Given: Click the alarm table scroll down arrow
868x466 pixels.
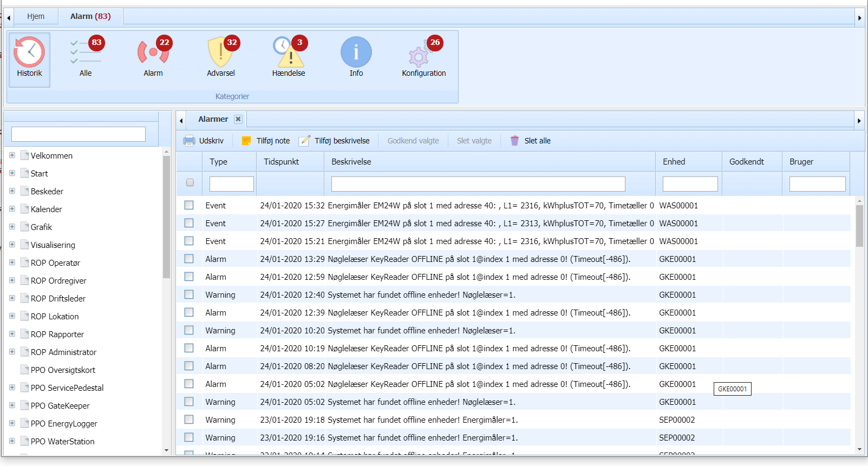Looking at the screenshot, I should tap(859, 449).
